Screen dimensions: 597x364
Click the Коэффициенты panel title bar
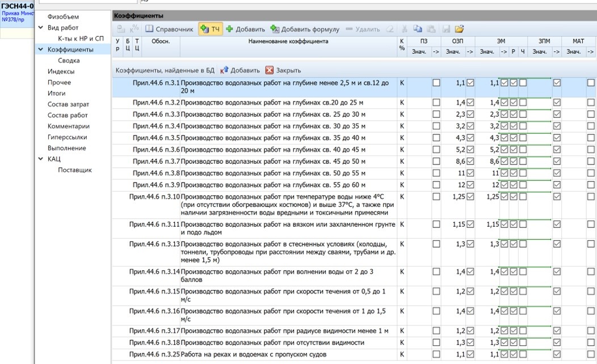pos(354,16)
